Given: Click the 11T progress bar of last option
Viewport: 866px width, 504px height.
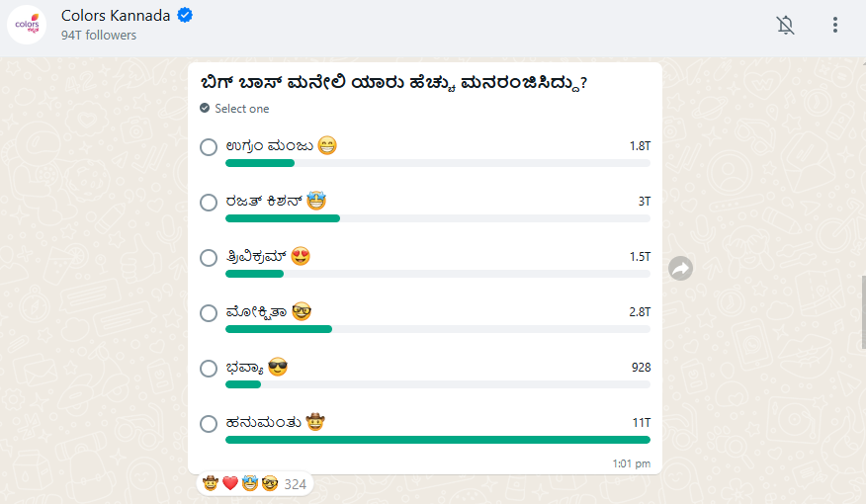Looking at the screenshot, I should [x=438, y=440].
